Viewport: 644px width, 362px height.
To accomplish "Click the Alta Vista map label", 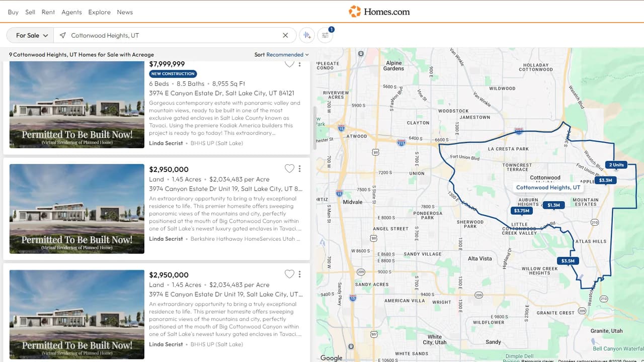I will pyautogui.click(x=480, y=258).
